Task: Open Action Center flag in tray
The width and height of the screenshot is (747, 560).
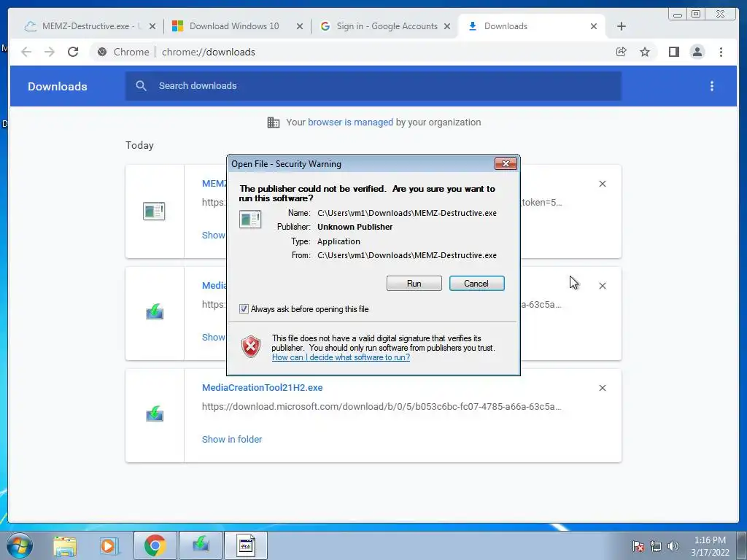Action: 638,545
